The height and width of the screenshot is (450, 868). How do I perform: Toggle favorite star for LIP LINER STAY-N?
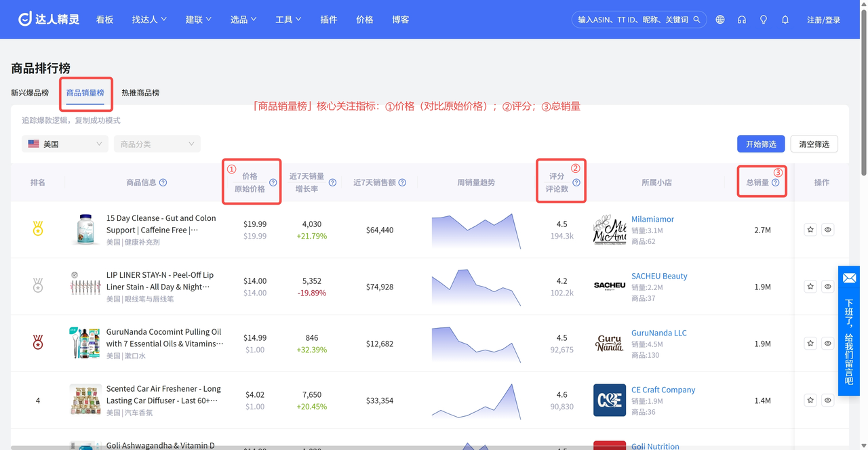pos(810,287)
